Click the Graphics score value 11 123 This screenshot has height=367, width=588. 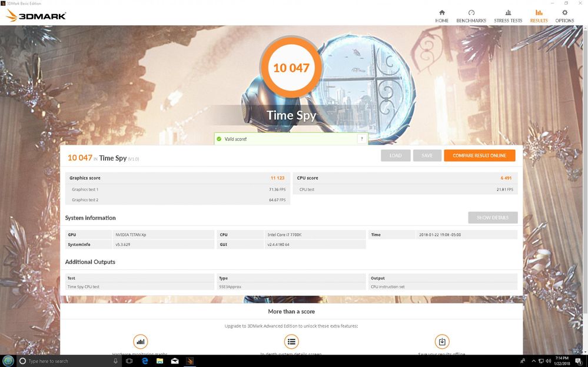pos(277,178)
